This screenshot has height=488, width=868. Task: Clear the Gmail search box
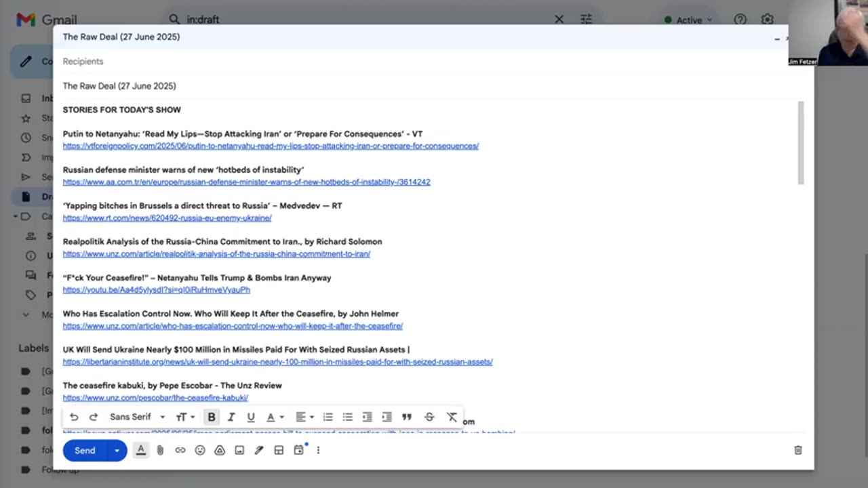coord(559,19)
